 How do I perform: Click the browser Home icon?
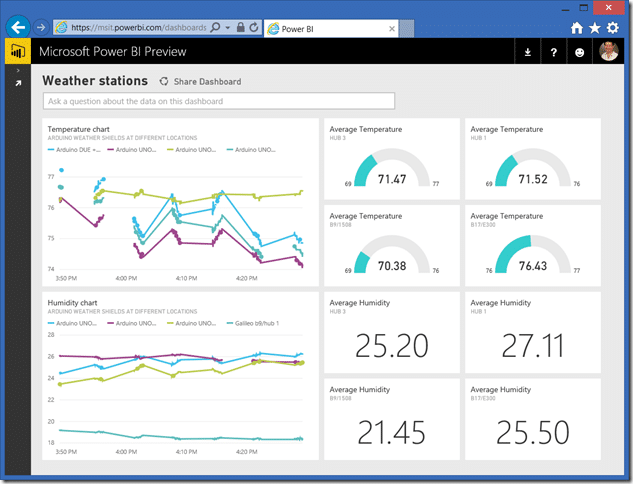(577, 27)
